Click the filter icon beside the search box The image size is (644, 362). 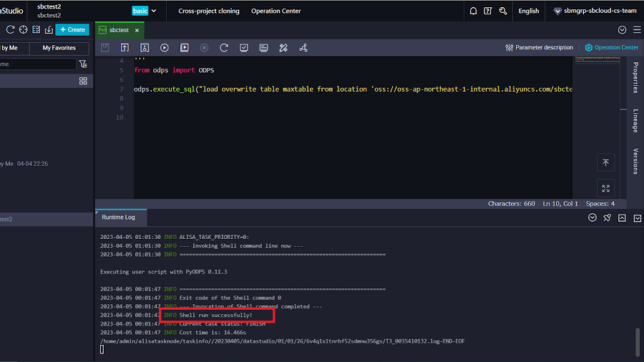83,64
